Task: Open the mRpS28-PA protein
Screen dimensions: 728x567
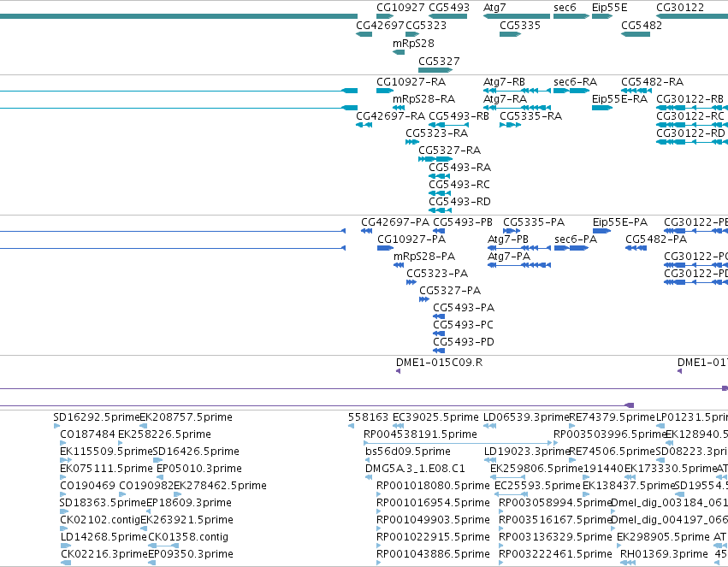Action: (424, 257)
